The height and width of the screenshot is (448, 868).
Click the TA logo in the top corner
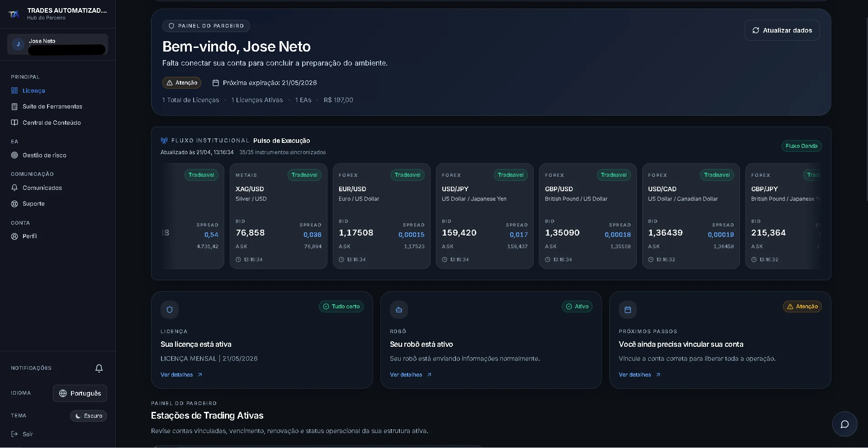pyautogui.click(x=14, y=14)
